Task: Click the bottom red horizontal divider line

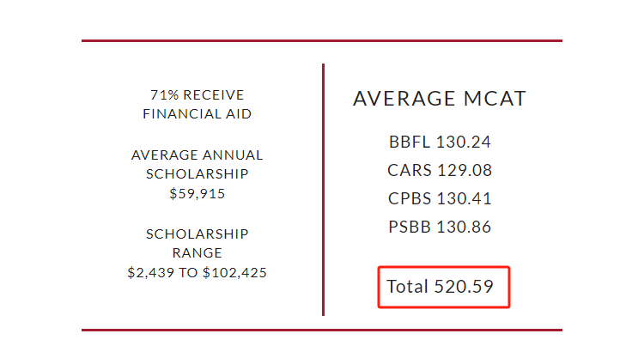Action: pos(322,330)
